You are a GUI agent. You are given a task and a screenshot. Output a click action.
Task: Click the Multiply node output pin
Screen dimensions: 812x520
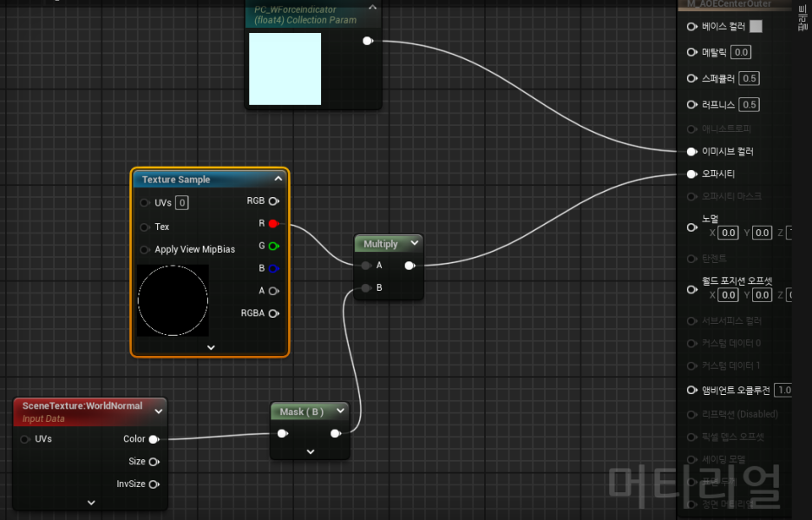click(409, 266)
